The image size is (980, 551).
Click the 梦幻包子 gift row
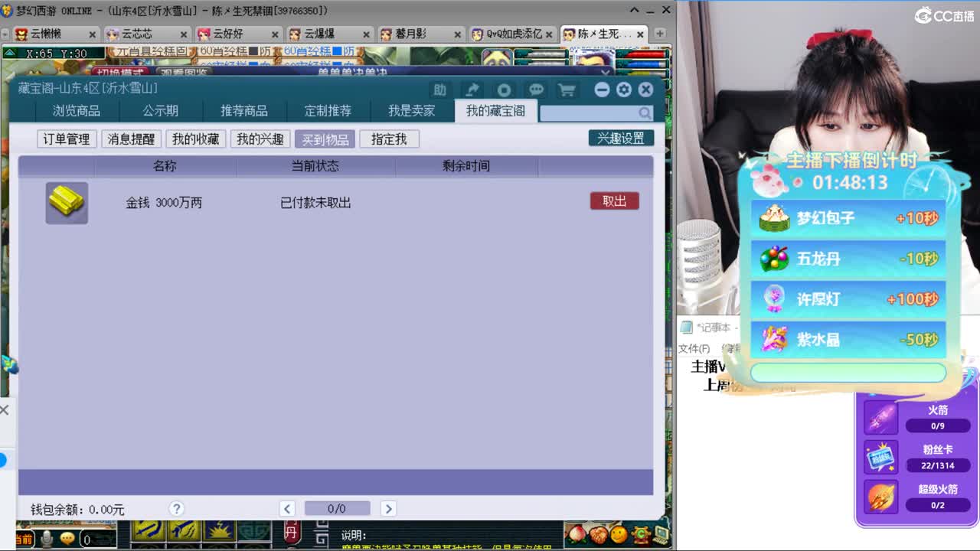point(848,218)
